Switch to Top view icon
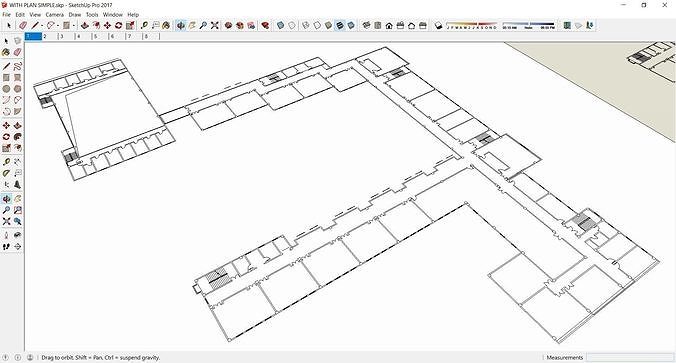The width and height of the screenshot is (676, 363). point(378,25)
